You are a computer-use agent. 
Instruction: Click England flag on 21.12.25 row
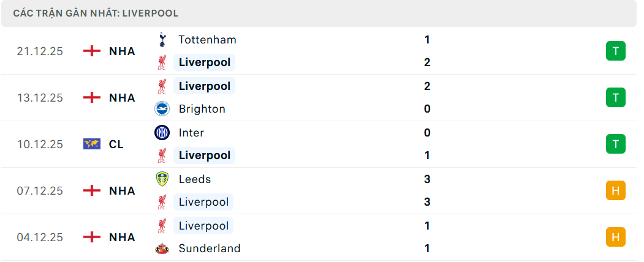[91, 51]
